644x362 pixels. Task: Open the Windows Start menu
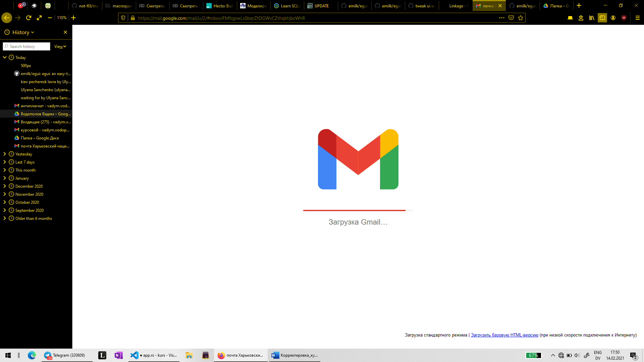(x=8, y=355)
